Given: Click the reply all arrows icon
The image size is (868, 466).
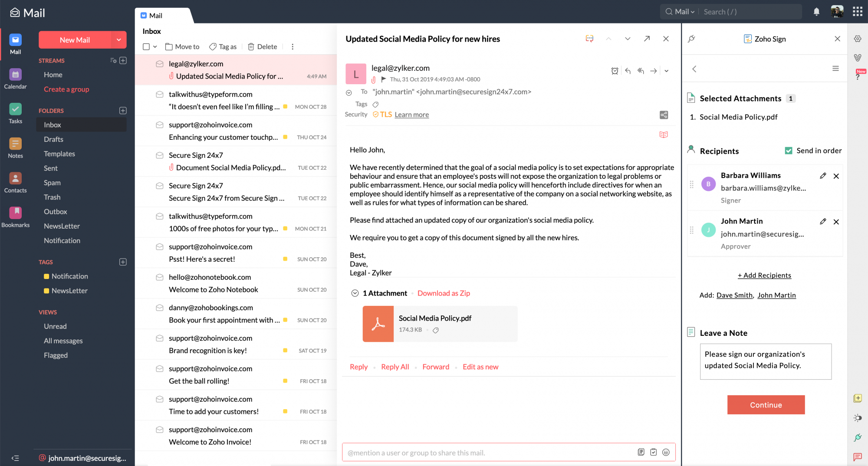Looking at the screenshot, I should [x=641, y=71].
